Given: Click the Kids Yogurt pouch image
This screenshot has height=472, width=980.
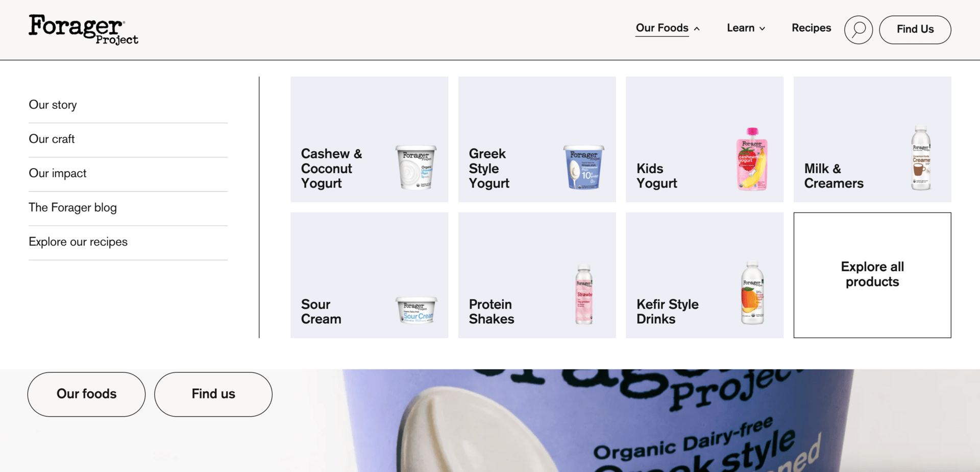Looking at the screenshot, I should tap(752, 159).
